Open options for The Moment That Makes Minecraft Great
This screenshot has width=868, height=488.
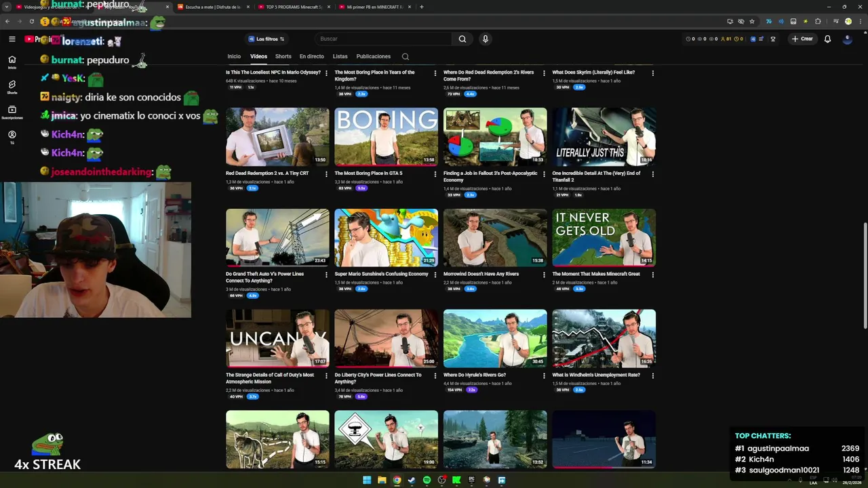point(652,275)
